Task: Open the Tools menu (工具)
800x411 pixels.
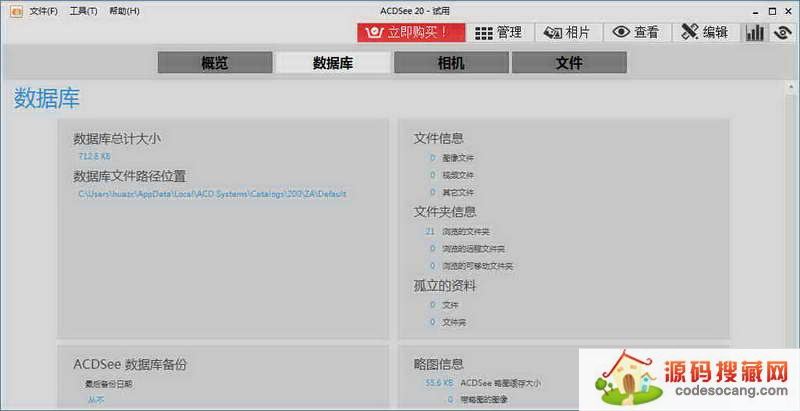Action: [x=84, y=11]
